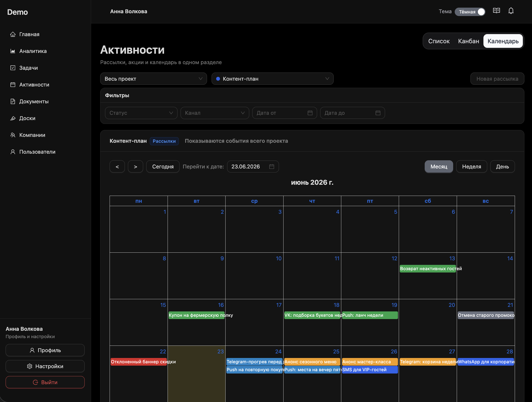Click the Задачи checkbox icon in sidebar
Viewport: 532px width, 402px height.
[x=13, y=68]
